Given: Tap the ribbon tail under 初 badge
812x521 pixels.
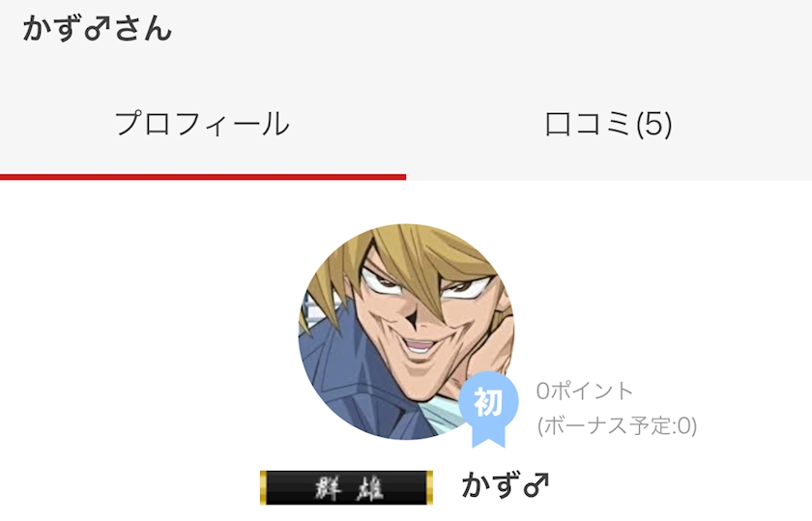Looking at the screenshot, I should (488, 439).
